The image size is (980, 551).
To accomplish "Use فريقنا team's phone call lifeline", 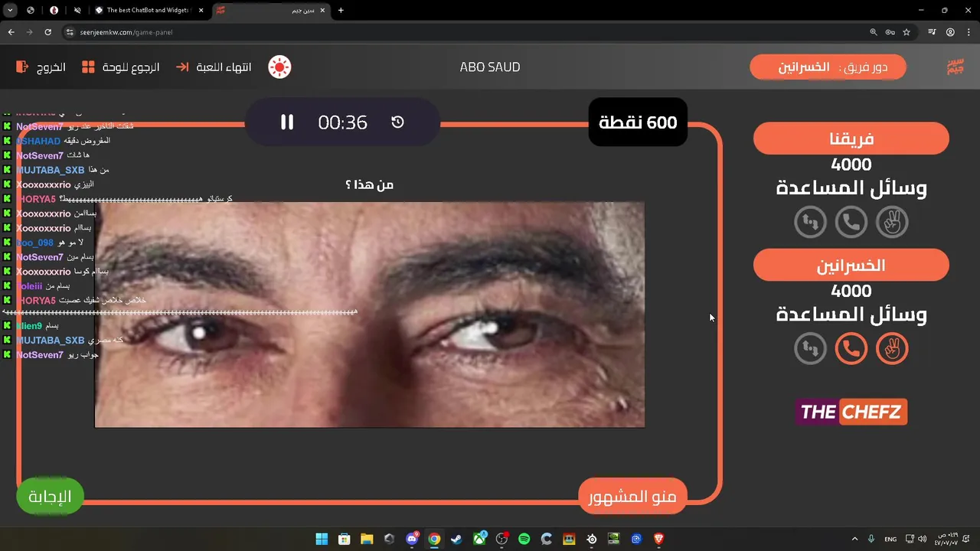I will [851, 222].
